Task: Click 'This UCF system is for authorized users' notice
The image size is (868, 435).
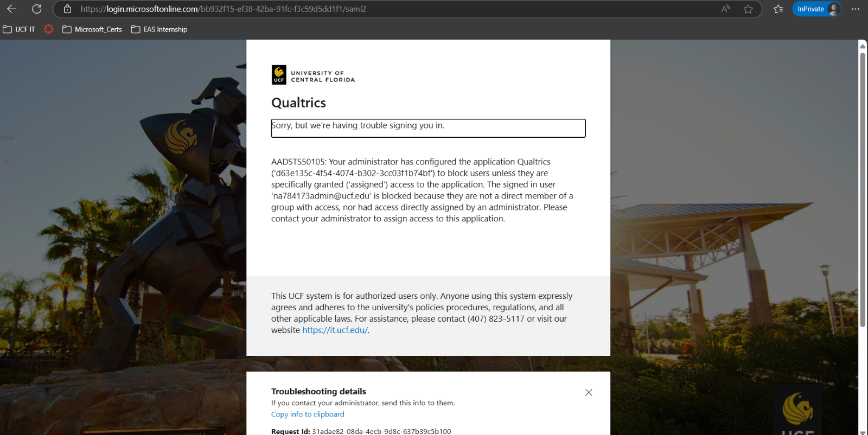Action: [423, 313]
